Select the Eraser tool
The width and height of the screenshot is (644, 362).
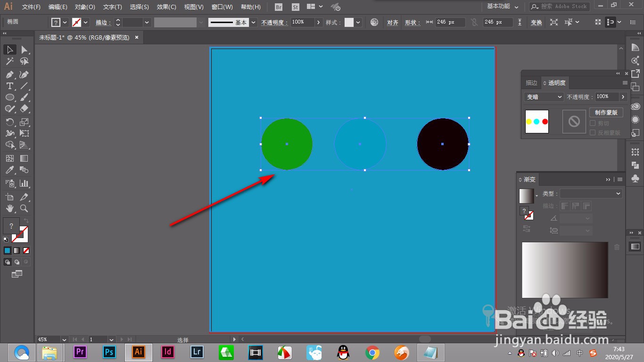(x=24, y=108)
